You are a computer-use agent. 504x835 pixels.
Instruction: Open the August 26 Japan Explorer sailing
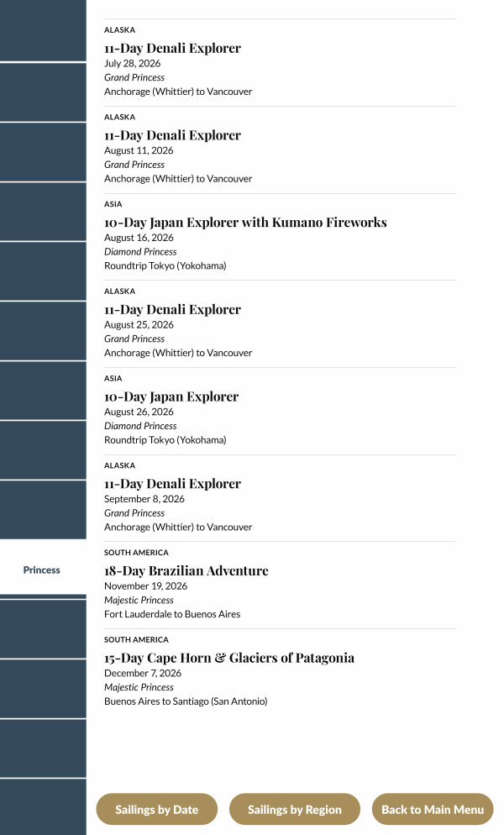point(171,396)
